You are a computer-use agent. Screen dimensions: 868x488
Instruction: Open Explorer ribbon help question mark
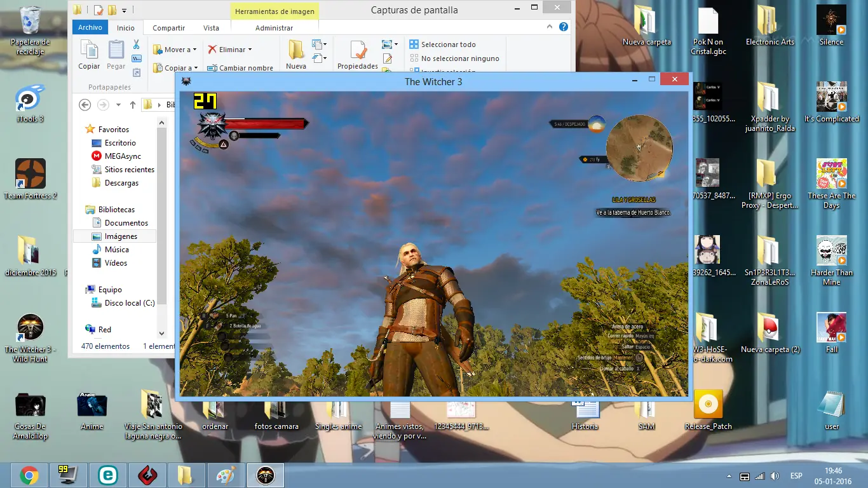pos(563,27)
